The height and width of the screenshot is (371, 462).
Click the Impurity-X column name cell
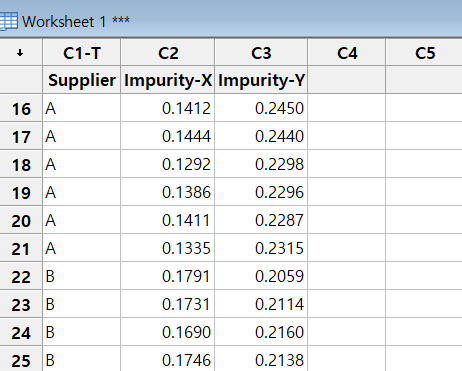(168, 80)
